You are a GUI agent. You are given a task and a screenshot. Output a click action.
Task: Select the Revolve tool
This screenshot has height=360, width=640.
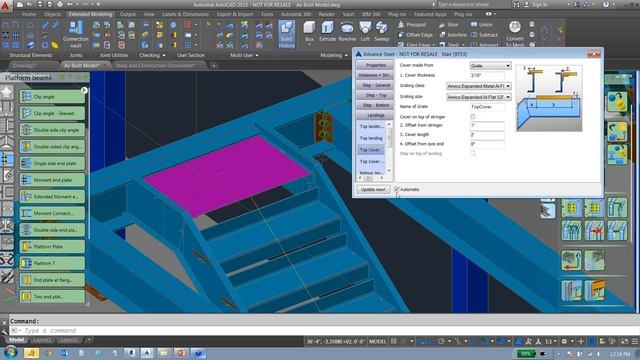[x=347, y=31]
